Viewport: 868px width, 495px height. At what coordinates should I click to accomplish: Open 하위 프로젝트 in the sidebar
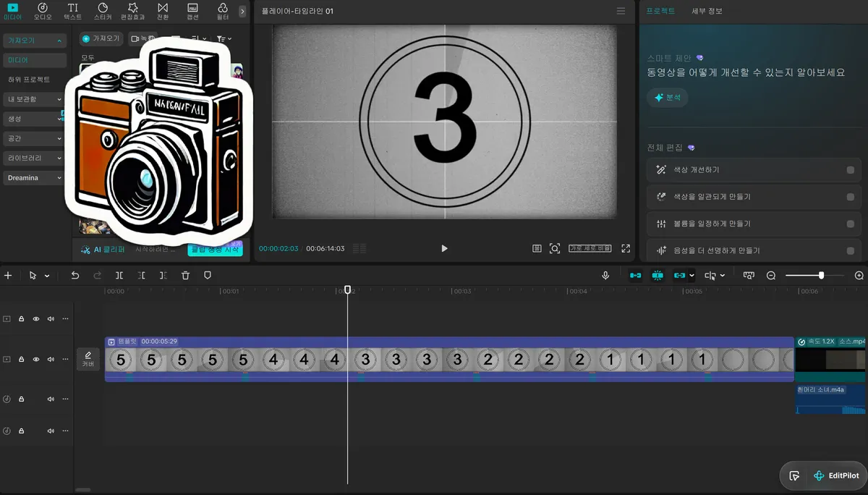(29, 80)
